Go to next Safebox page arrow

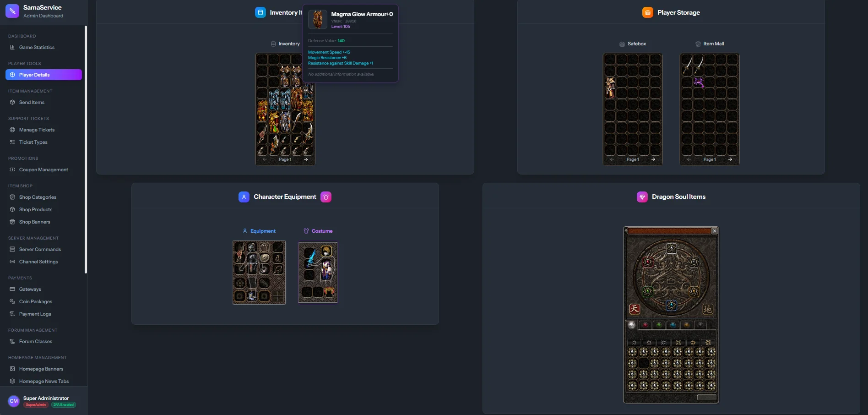click(653, 159)
